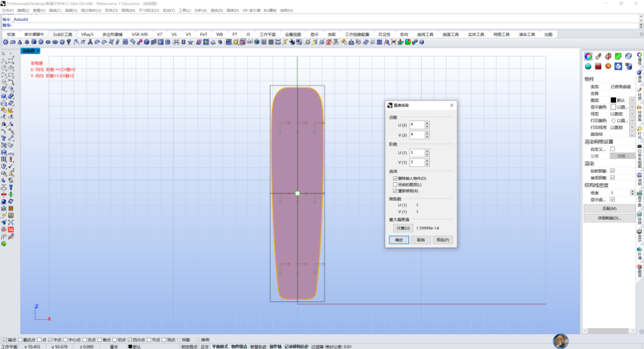Open the color wheel material tab icon
The height and width of the screenshot is (349, 644).
point(588,56)
